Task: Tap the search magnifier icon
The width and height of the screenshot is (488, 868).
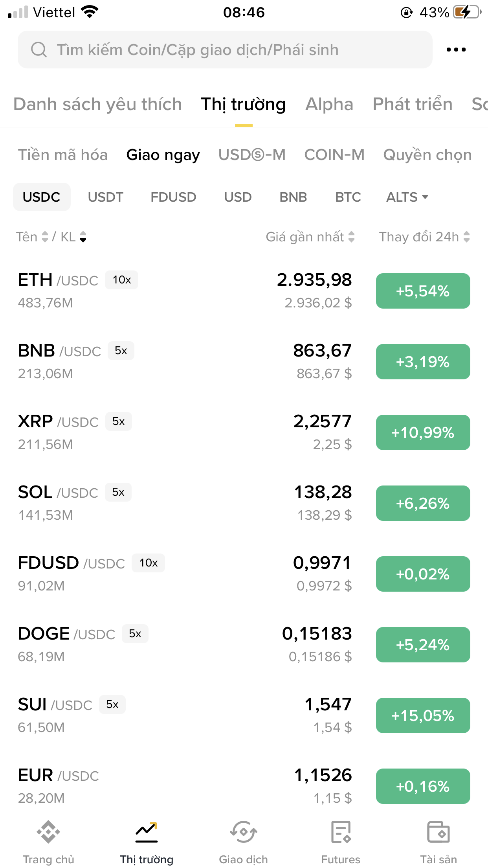Action: [x=39, y=50]
